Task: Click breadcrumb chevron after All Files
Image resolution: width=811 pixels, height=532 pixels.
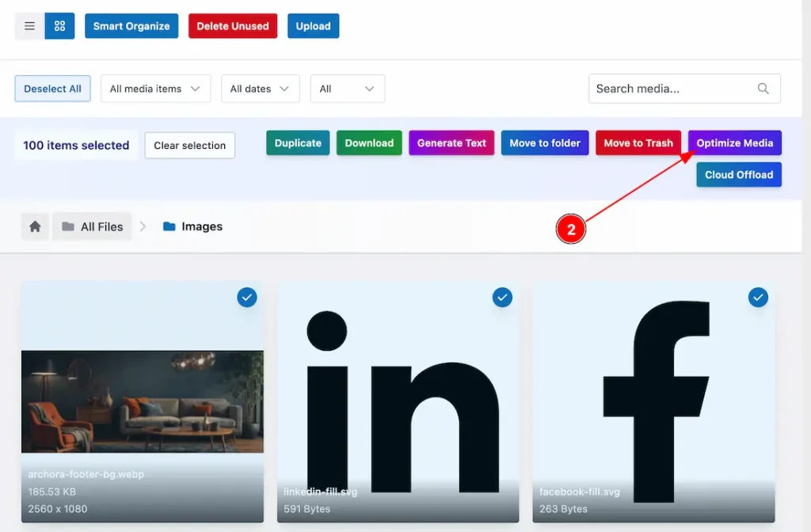Action: 143,226
